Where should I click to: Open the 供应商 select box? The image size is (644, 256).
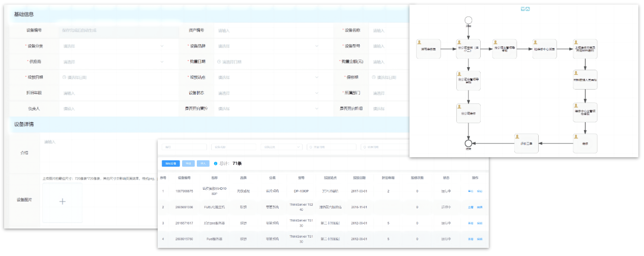point(113,62)
